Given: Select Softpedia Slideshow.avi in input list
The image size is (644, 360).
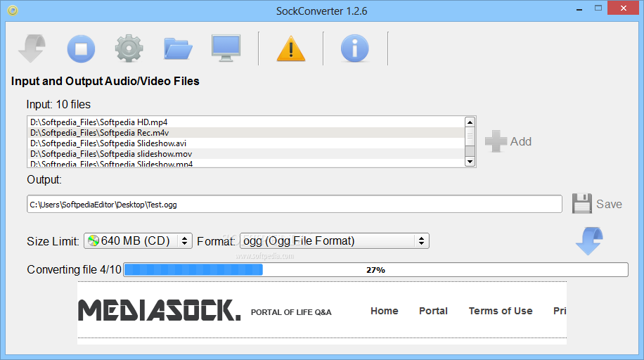Looking at the screenshot, I should click(247, 143).
